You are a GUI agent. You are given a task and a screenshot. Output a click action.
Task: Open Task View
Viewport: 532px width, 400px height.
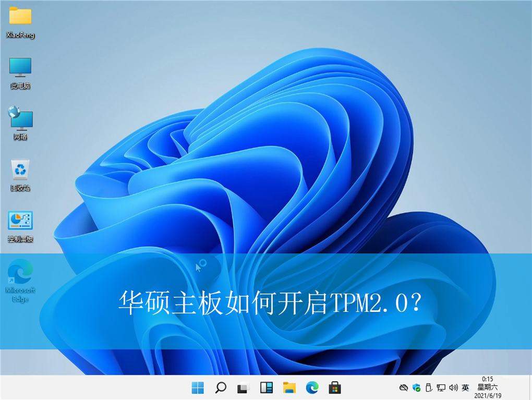243,388
